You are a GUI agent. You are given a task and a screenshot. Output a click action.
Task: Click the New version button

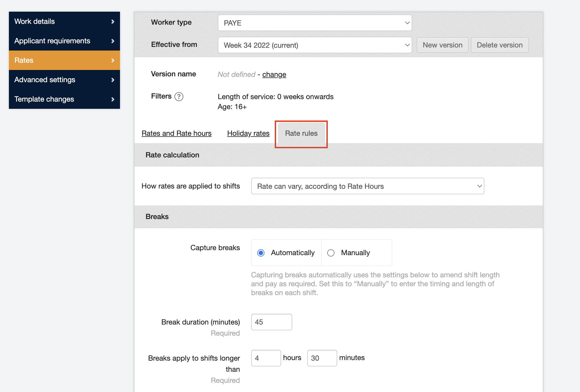coord(442,45)
